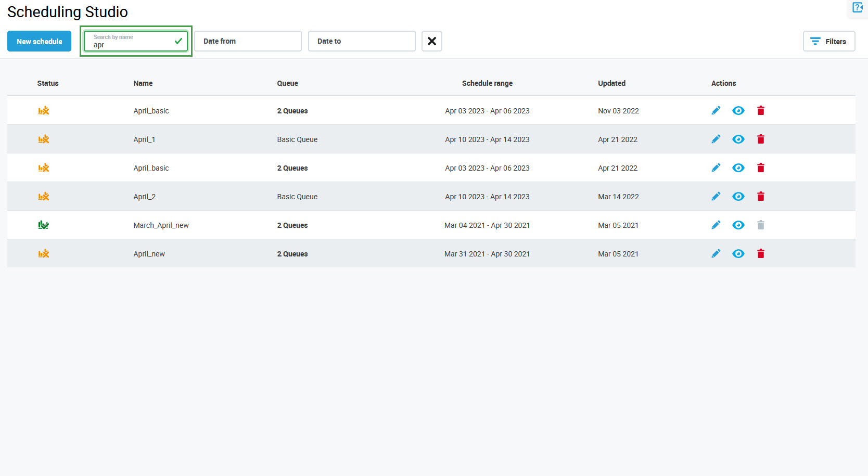Edit the April_1 schedule with pencil icon
868x476 pixels.
click(716, 139)
